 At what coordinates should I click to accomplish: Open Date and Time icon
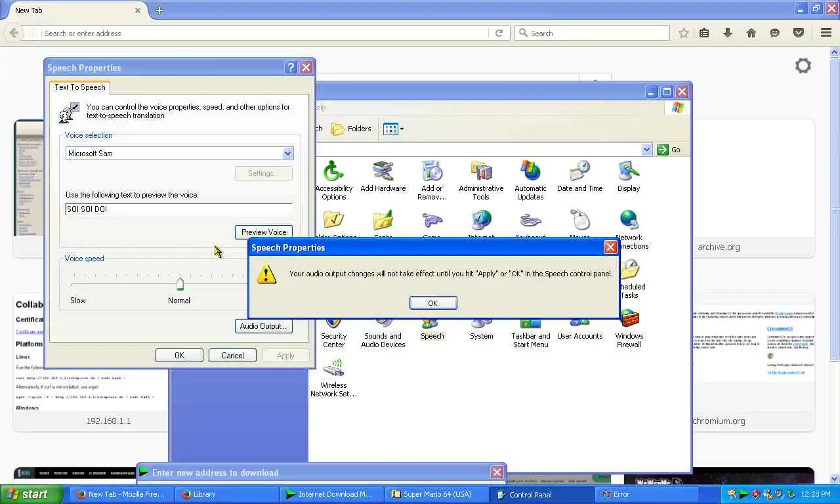(579, 177)
